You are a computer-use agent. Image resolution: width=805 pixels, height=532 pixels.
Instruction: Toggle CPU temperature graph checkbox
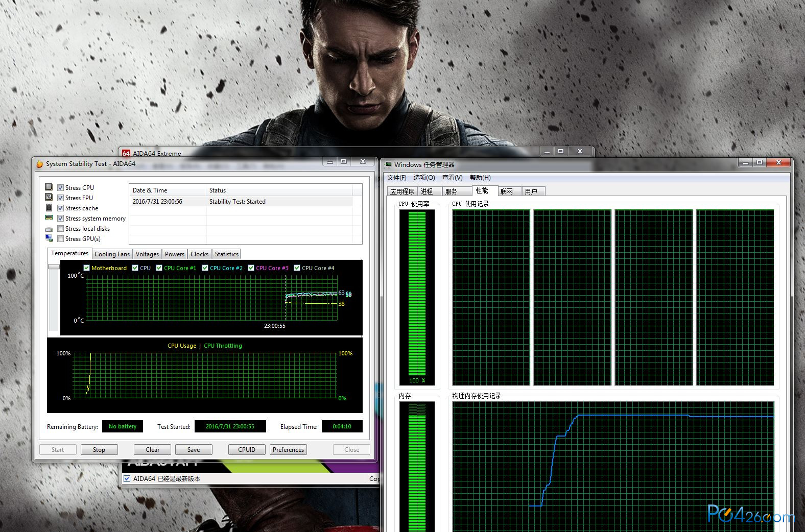[x=135, y=268]
